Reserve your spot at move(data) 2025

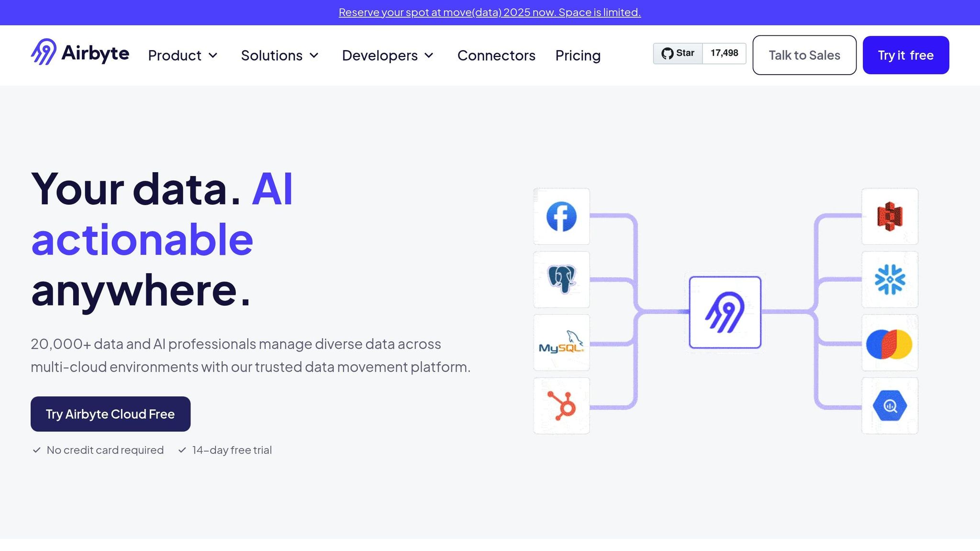point(490,12)
